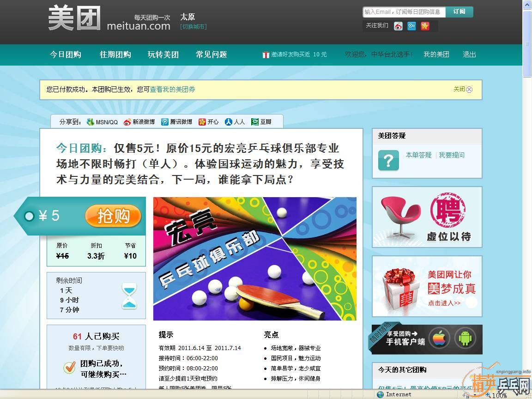Click the 61 人已购买 count text
532x399 pixels.
[96, 337]
